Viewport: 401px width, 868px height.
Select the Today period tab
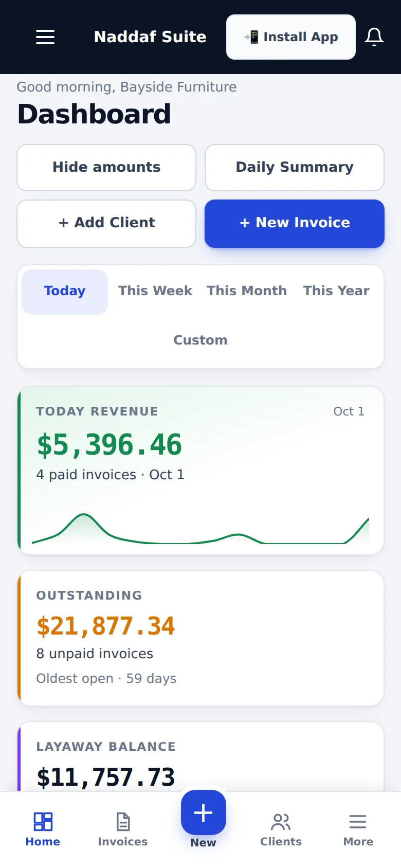[65, 291]
